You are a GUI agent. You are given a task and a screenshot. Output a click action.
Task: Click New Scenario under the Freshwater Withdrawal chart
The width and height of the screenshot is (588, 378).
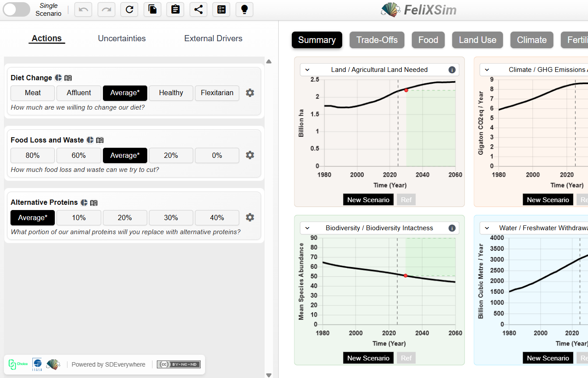pyautogui.click(x=548, y=358)
